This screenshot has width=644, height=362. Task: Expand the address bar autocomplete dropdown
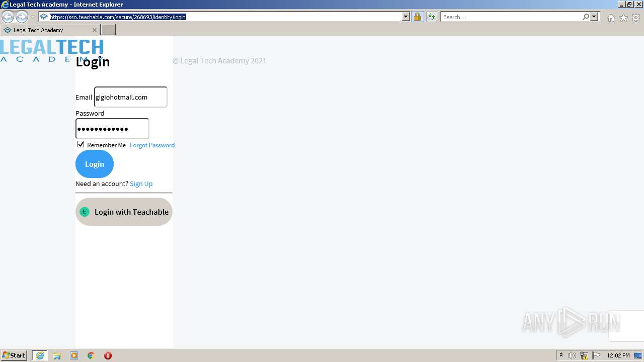point(406,17)
